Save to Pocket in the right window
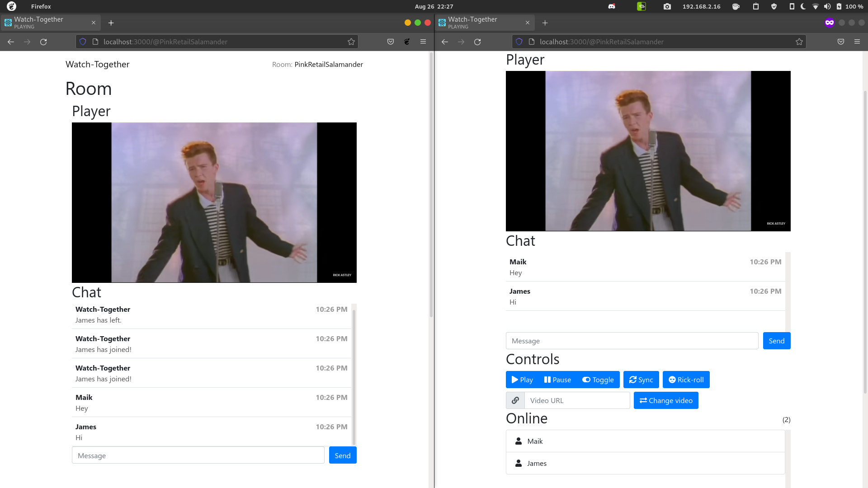 [x=841, y=42]
